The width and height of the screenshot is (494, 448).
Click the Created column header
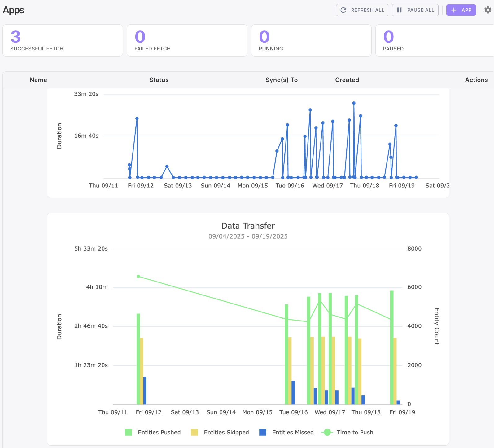pos(347,80)
